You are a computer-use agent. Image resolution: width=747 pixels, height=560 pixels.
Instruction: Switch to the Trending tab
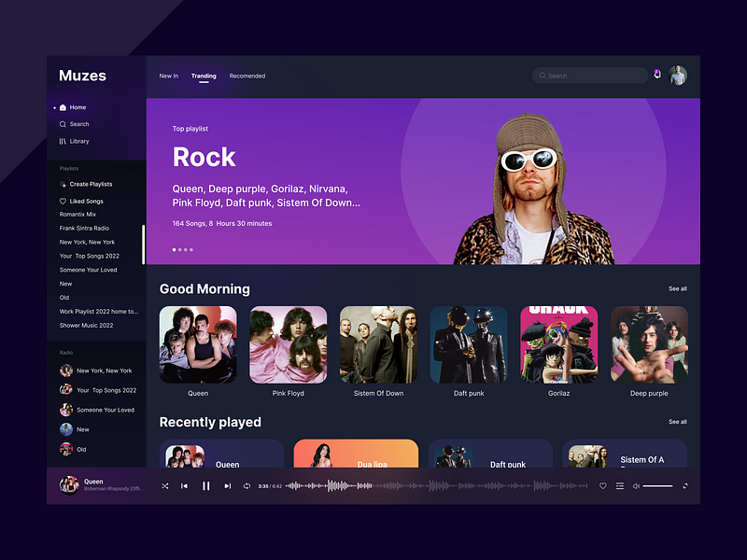click(x=204, y=76)
